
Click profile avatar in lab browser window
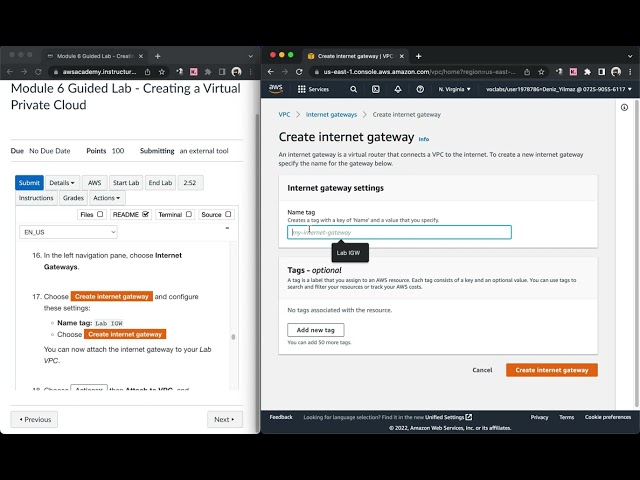(x=236, y=72)
